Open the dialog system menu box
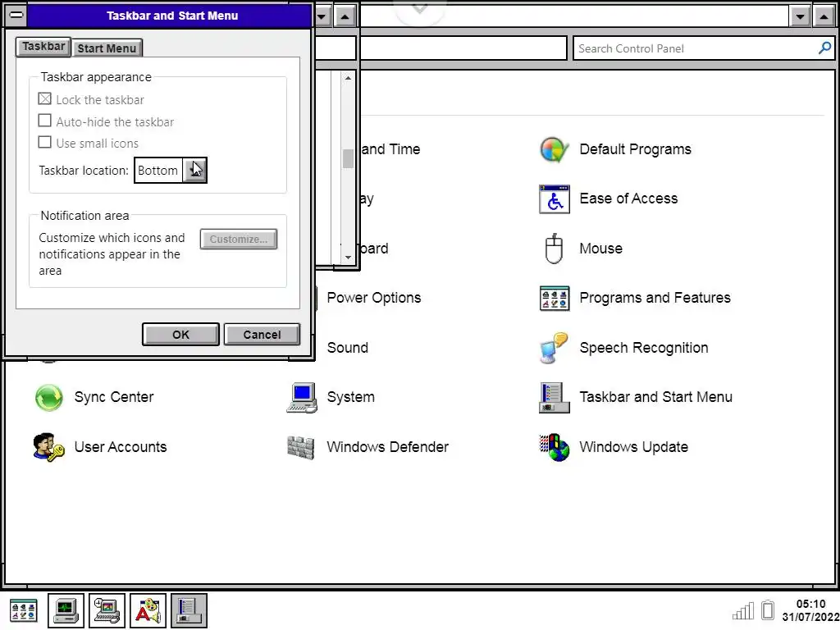Screen dimensions: 840x630 [16, 16]
